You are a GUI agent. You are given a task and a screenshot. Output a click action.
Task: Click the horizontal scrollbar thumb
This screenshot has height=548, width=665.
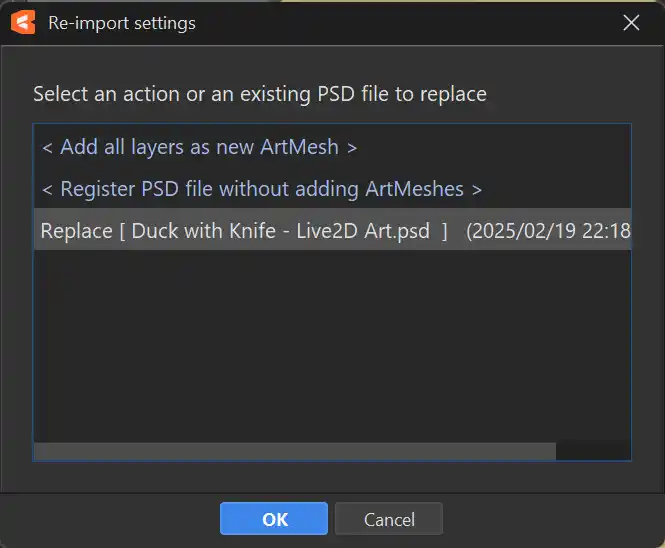coord(294,451)
